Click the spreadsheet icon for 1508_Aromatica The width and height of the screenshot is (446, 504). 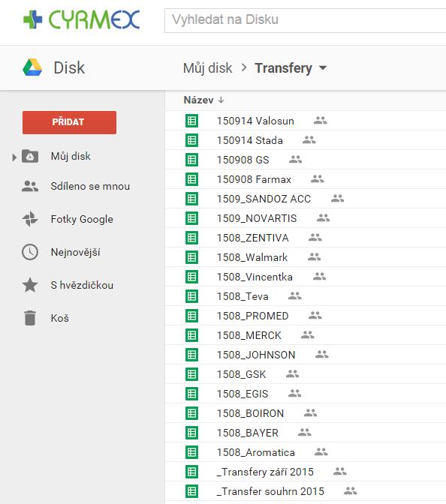[x=191, y=452]
